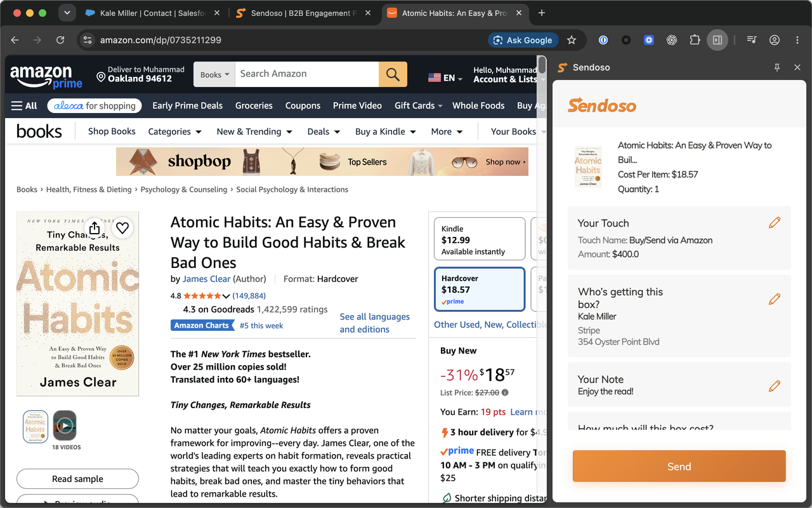Click the Amazon search magnifier button

pos(393,74)
